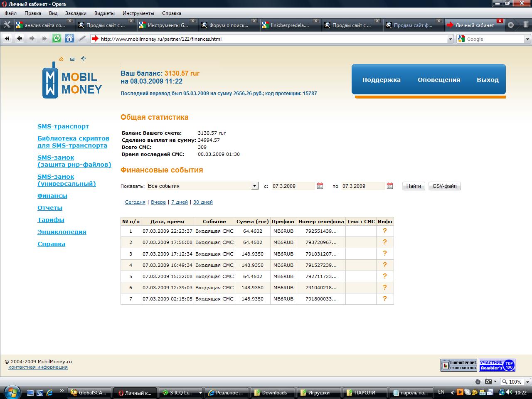532x399 pixels.
Task: Reload the page with the green icon
Action: pos(57,39)
